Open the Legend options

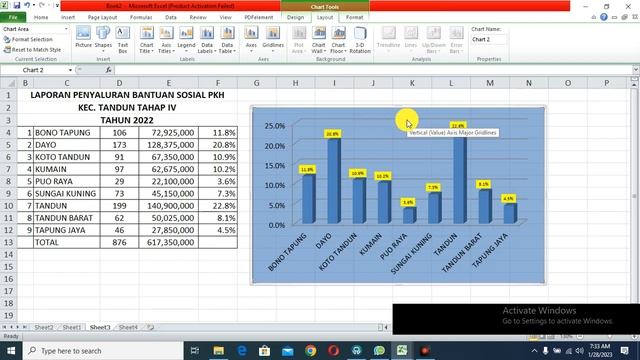tap(186, 39)
